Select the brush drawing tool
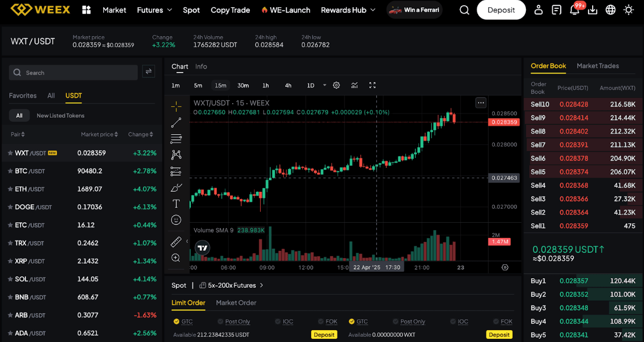The image size is (644, 342). point(176,187)
